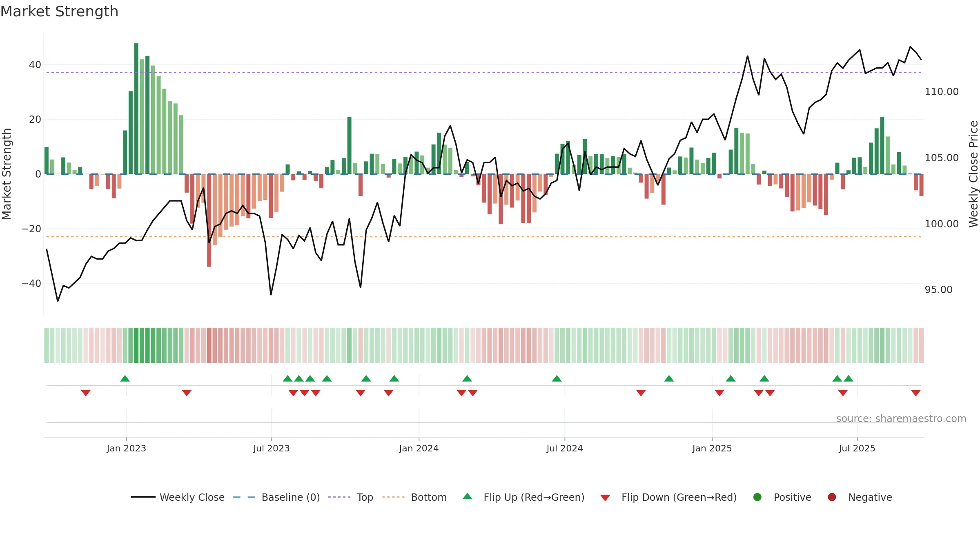Click the Weekly Close black line legend sample

pos(143,497)
